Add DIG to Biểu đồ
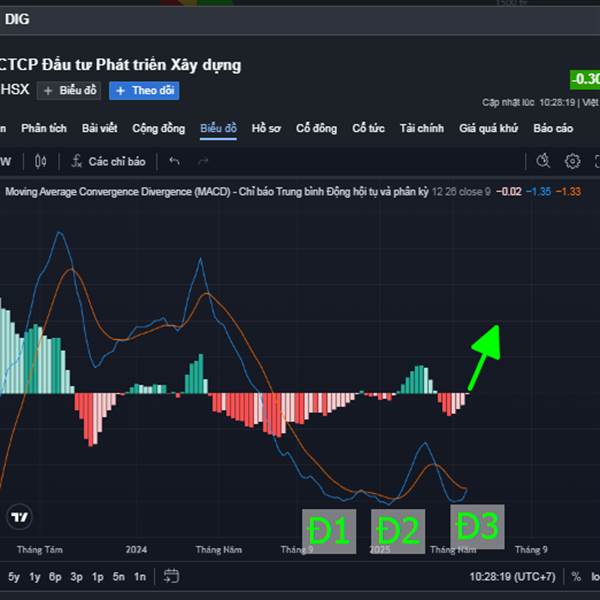Screen dimensions: 600x600 point(69,91)
